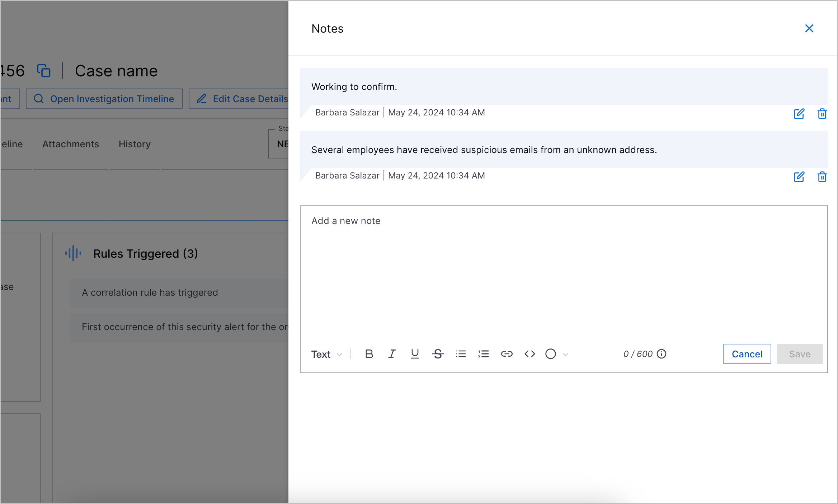Screen dimensions: 838x504
Task: Toggle strikethrough formatting
Action: pos(438,354)
